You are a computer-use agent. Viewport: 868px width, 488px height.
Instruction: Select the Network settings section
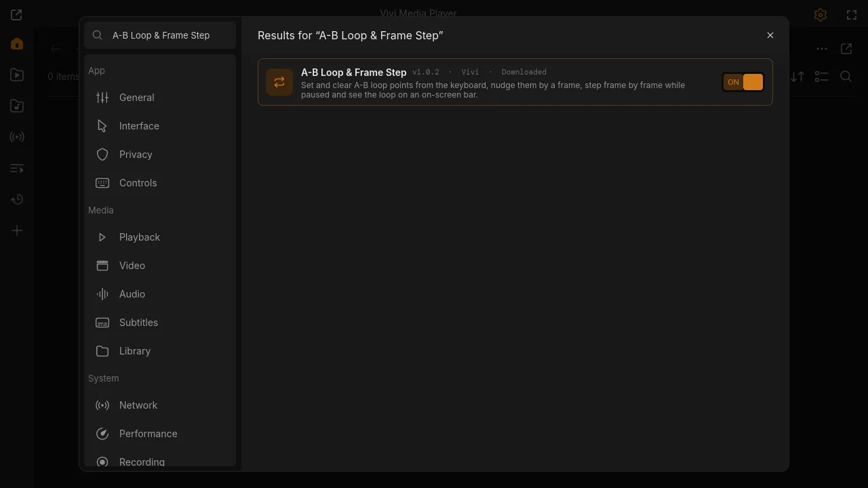click(x=160, y=405)
